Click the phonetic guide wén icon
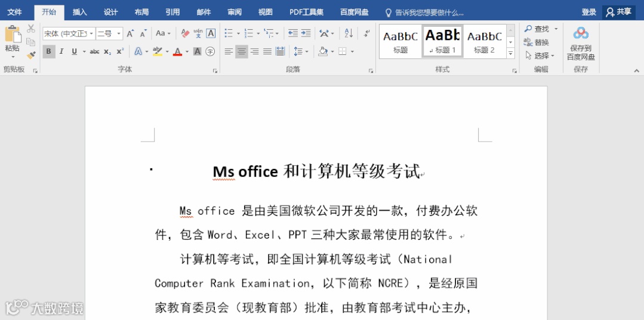This screenshot has width=644, height=320. click(198, 33)
